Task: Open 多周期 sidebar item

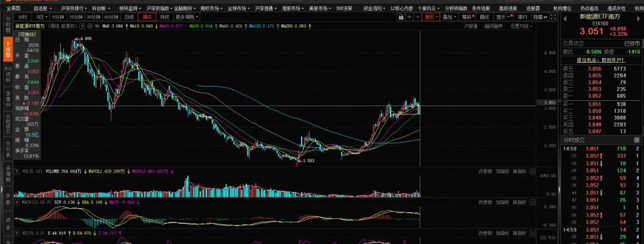Action: (8, 174)
